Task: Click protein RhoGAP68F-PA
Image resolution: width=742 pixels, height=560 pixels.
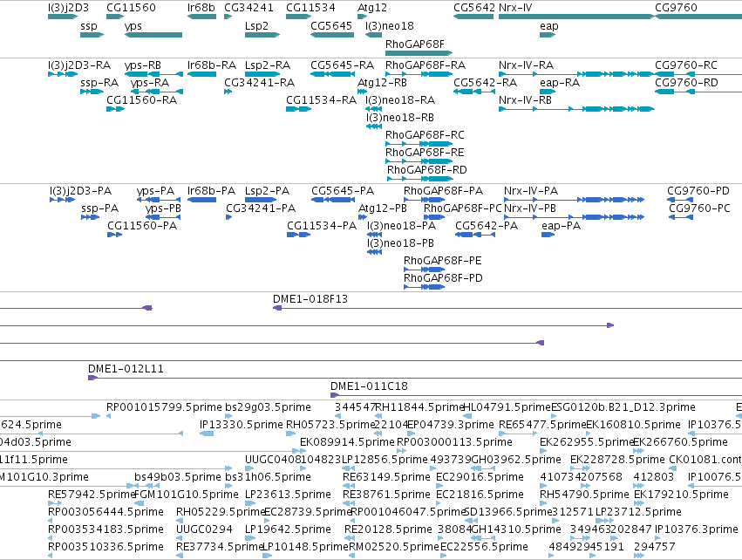Action: point(443,191)
